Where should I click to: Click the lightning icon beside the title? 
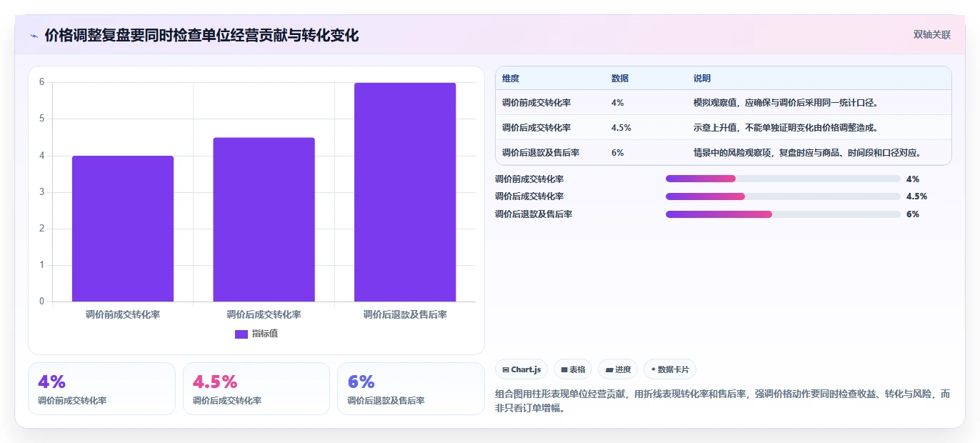34,36
